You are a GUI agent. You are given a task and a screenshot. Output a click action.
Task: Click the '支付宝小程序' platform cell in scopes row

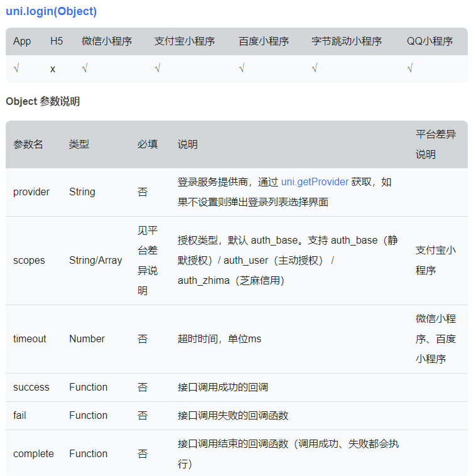coord(436,261)
